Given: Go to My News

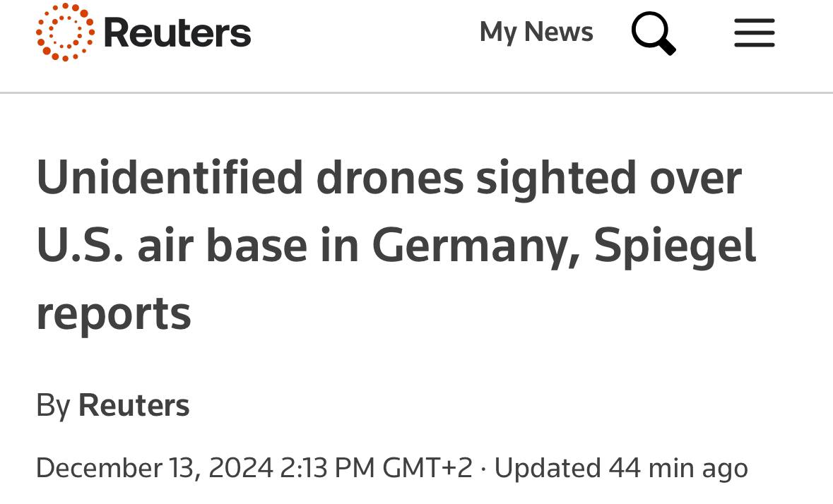Looking at the screenshot, I should coord(536,32).
